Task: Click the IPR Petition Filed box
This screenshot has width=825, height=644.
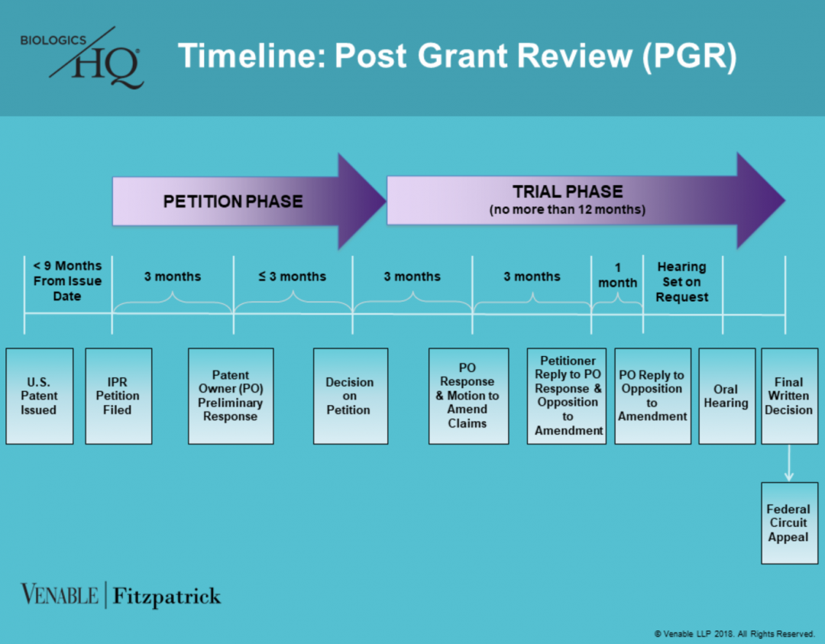Action: [x=118, y=395]
